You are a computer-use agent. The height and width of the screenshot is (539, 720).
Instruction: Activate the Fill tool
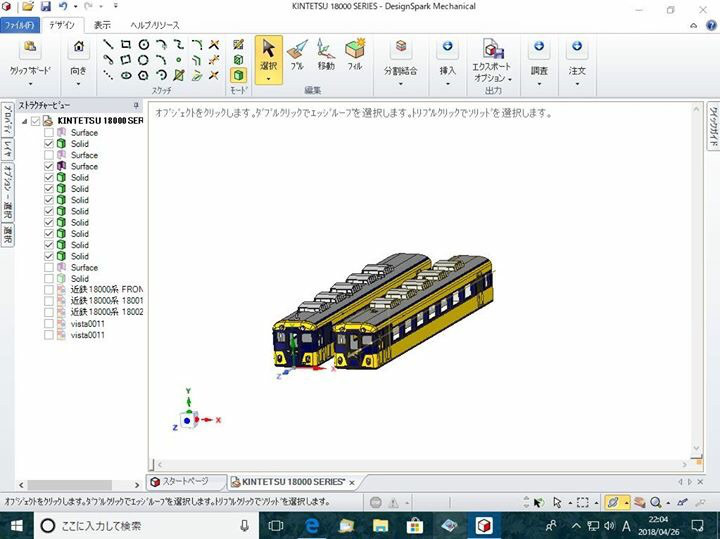point(354,55)
